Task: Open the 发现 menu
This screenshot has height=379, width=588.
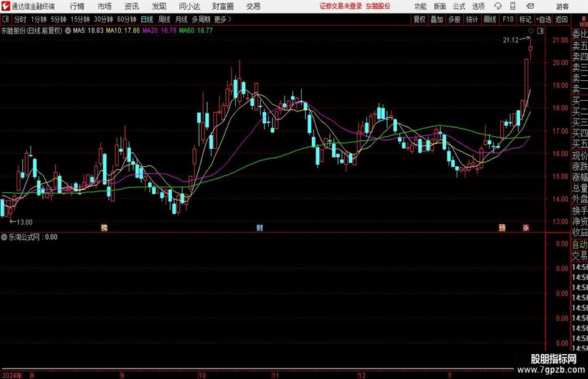Action: [159, 6]
